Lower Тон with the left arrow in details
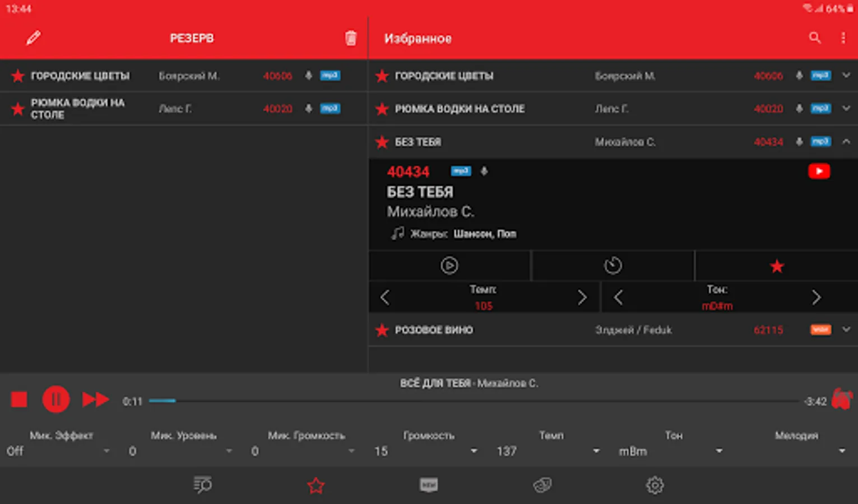858x504 pixels. click(618, 297)
